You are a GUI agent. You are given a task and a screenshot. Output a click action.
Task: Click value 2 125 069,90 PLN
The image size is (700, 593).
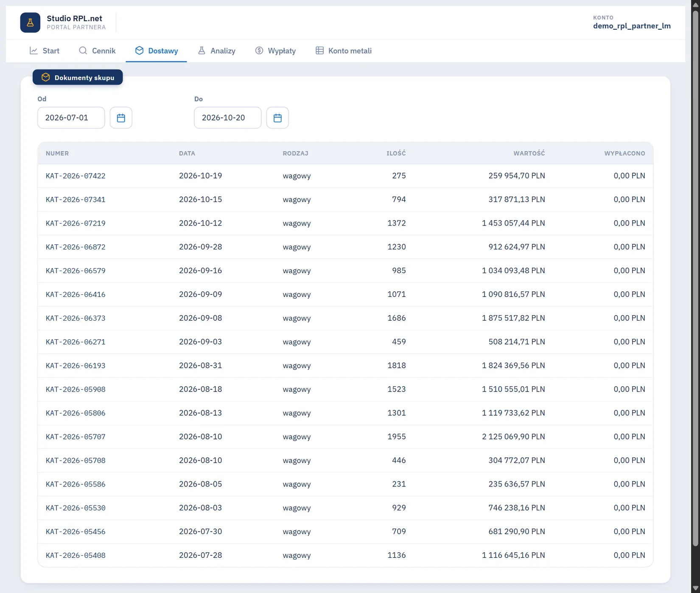click(x=513, y=437)
